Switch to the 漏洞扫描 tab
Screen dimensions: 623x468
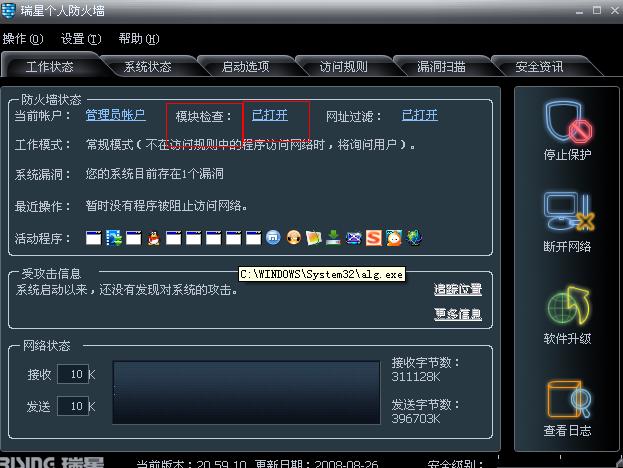(x=441, y=66)
